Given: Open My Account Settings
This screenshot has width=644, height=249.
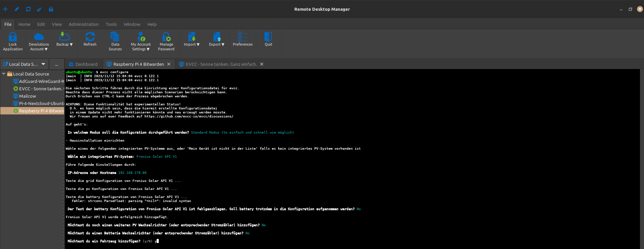Looking at the screenshot, I should tap(141, 42).
